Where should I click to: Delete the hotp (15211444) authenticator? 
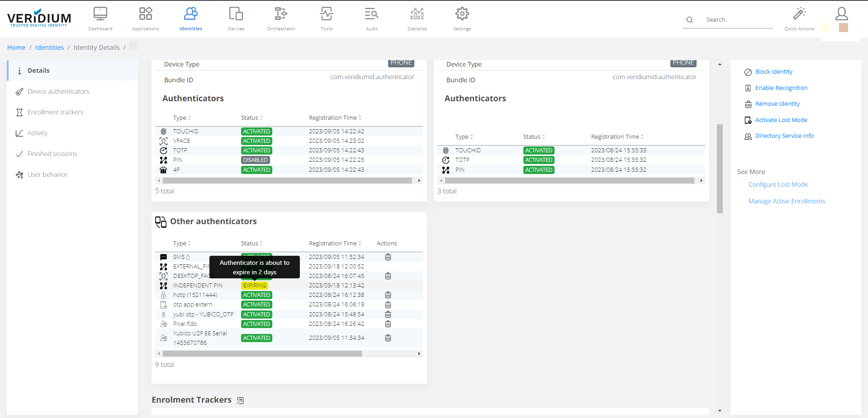point(388,295)
